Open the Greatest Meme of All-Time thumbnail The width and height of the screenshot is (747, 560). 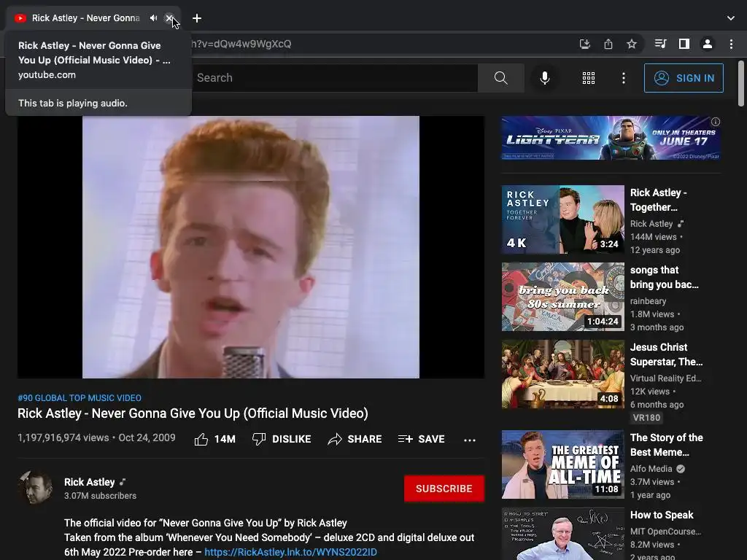[562, 464]
